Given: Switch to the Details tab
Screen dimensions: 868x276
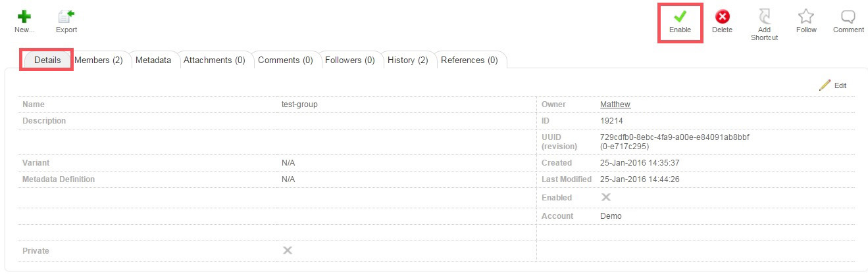Looking at the screenshot, I should point(47,60).
